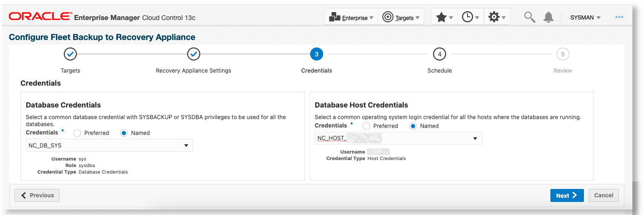Go to completed Targets step circle
This screenshot has height=215, width=644.
click(x=70, y=54)
